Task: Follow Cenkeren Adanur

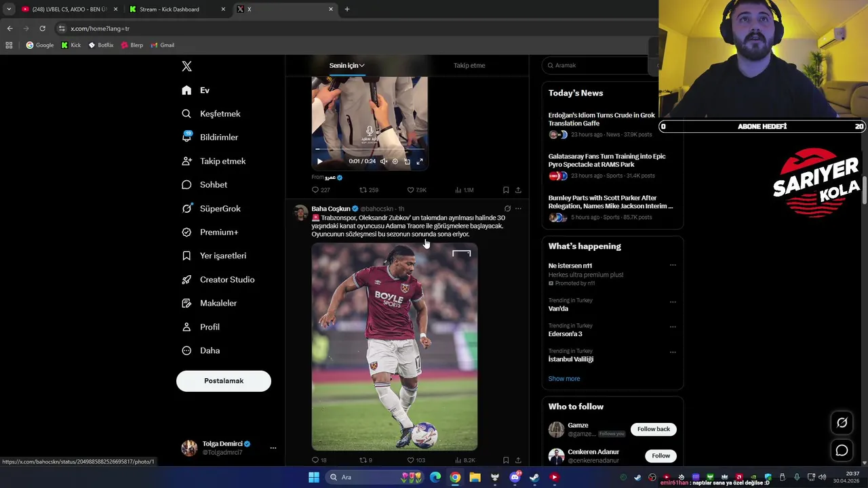Action: point(661,455)
